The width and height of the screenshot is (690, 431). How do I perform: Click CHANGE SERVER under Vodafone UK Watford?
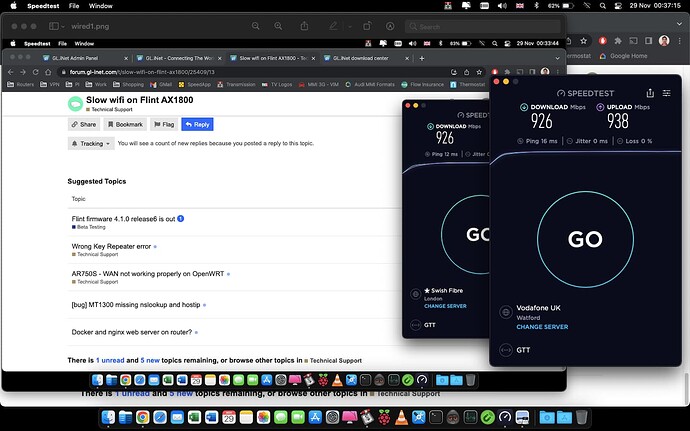(542, 327)
